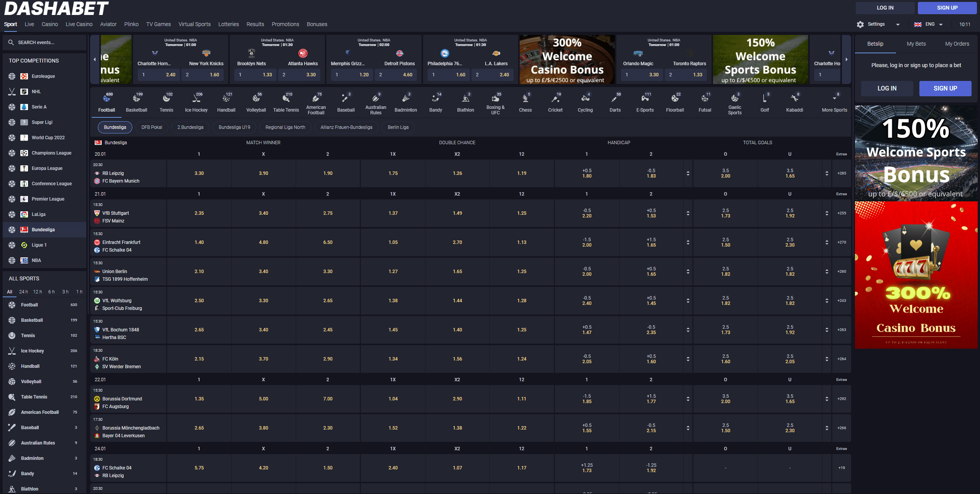Open the handicap stepper for RB Leipzig match
This screenshot has height=494, width=980.
(688, 173)
